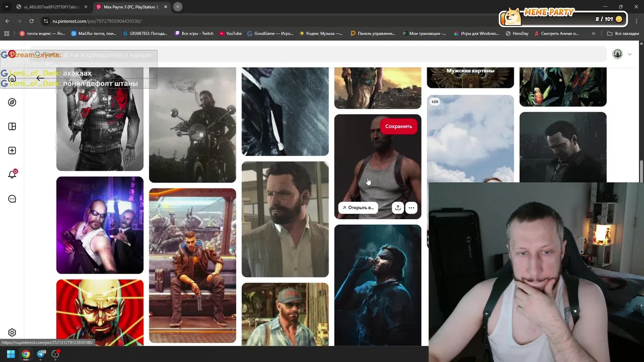Open the apps grid in bookmarks bar
644x362 pixels.
coord(7,33)
